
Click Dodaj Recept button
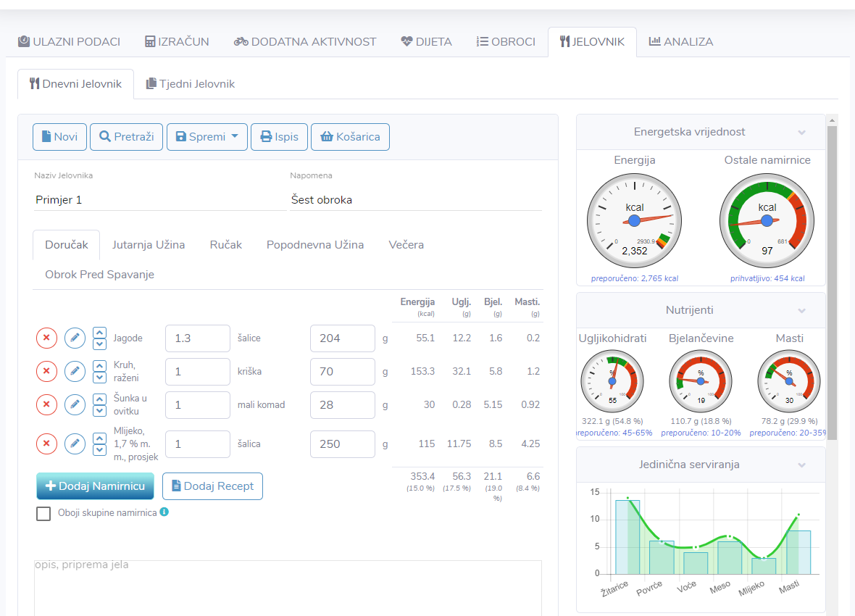click(x=212, y=486)
